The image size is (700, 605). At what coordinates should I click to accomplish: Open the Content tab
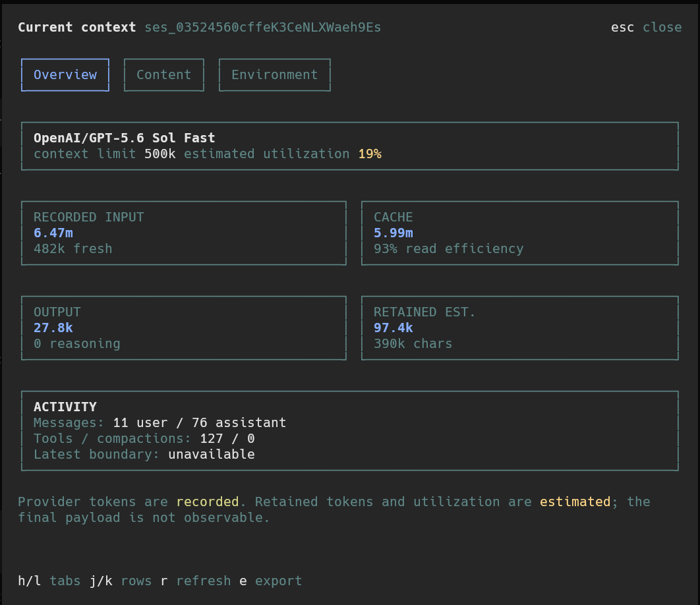click(164, 74)
